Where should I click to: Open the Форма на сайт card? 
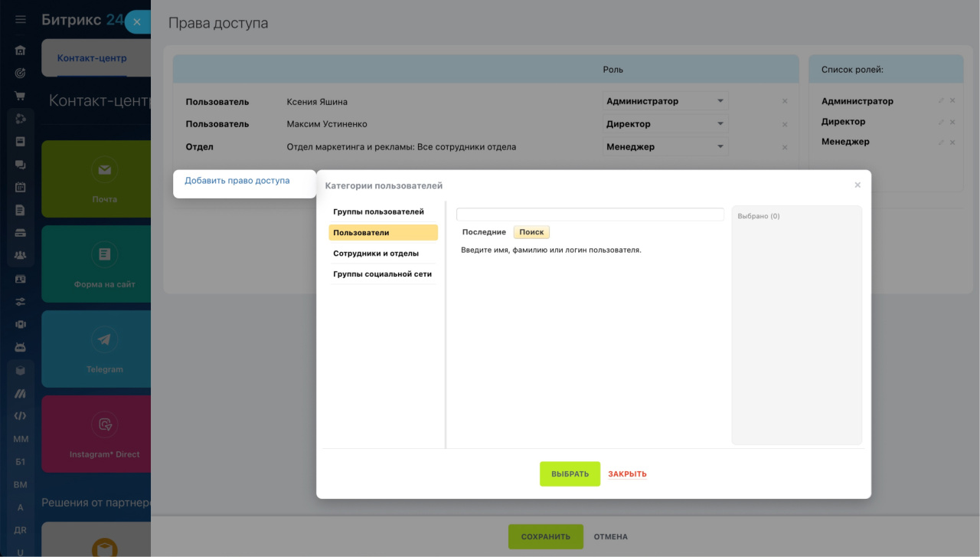click(x=96, y=264)
